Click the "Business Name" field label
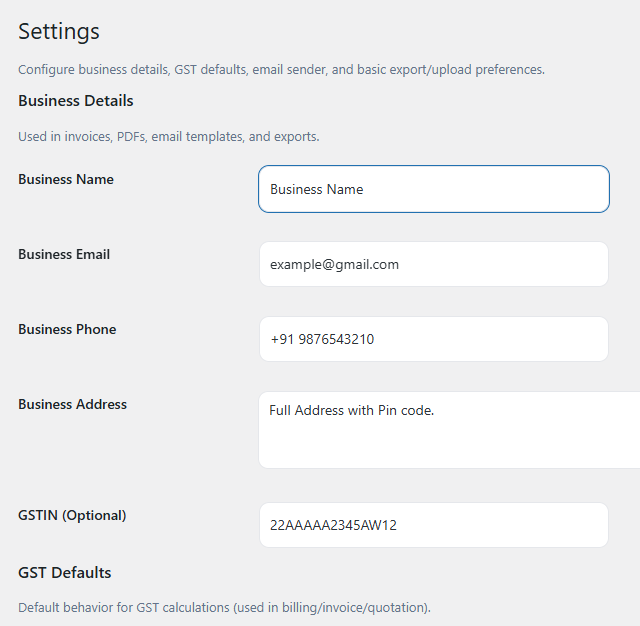The width and height of the screenshot is (640, 626). [x=66, y=180]
